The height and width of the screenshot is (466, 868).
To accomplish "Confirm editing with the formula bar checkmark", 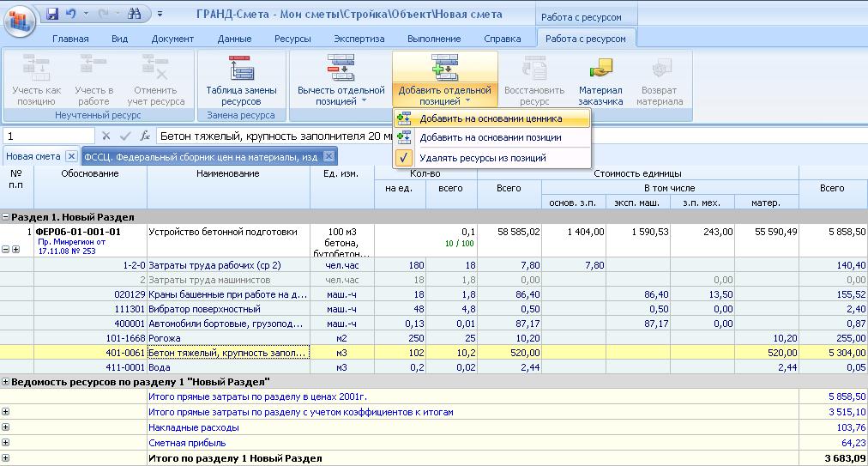I will [126, 136].
